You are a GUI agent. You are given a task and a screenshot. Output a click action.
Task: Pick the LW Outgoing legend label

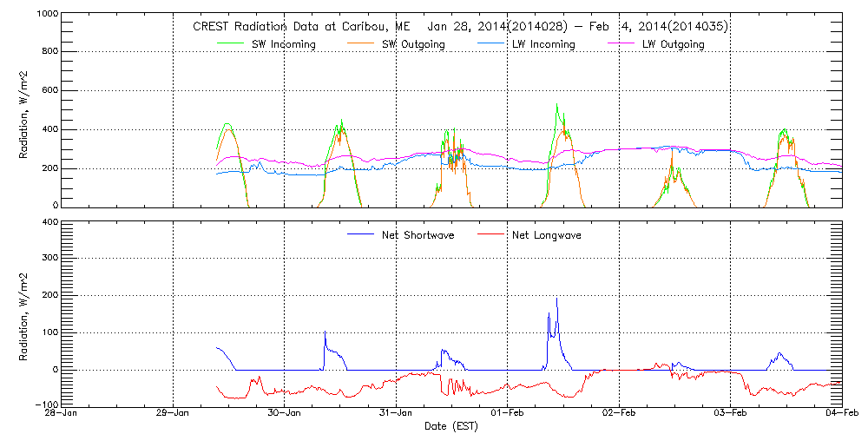tap(674, 44)
